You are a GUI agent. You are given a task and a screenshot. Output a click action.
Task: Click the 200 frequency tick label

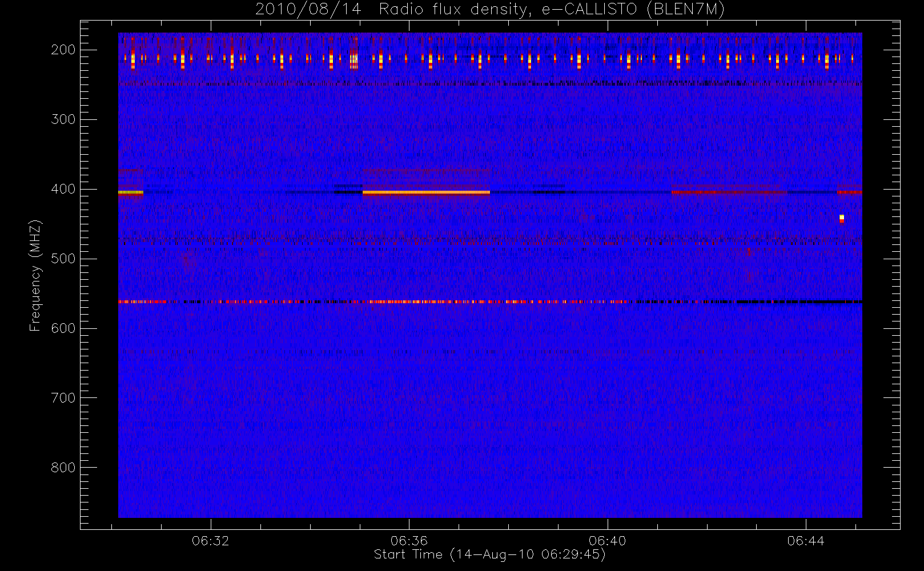click(63, 50)
